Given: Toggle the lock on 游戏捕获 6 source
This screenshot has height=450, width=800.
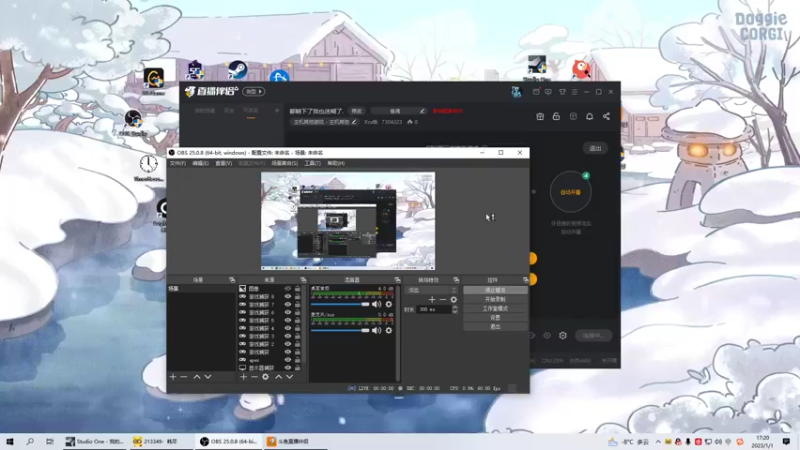Looking at the screenshot, I should 297,312.
